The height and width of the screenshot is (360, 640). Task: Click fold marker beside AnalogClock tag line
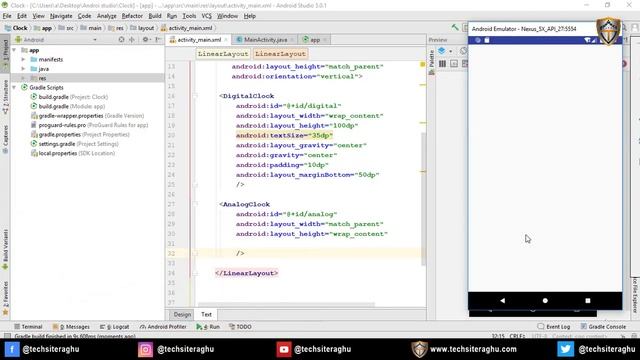(x=195, y=204)
